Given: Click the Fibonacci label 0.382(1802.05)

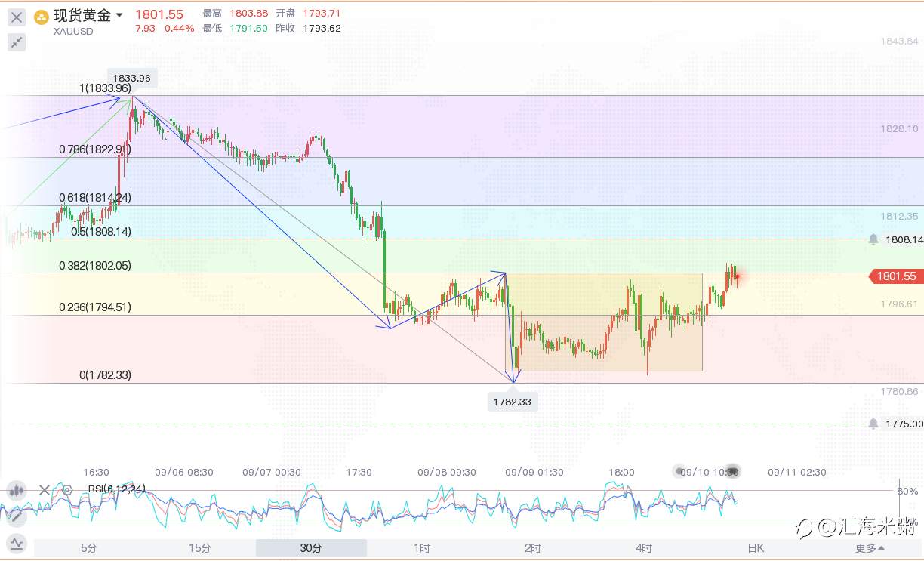Looking at the screenshot, I should pos(95,266).
